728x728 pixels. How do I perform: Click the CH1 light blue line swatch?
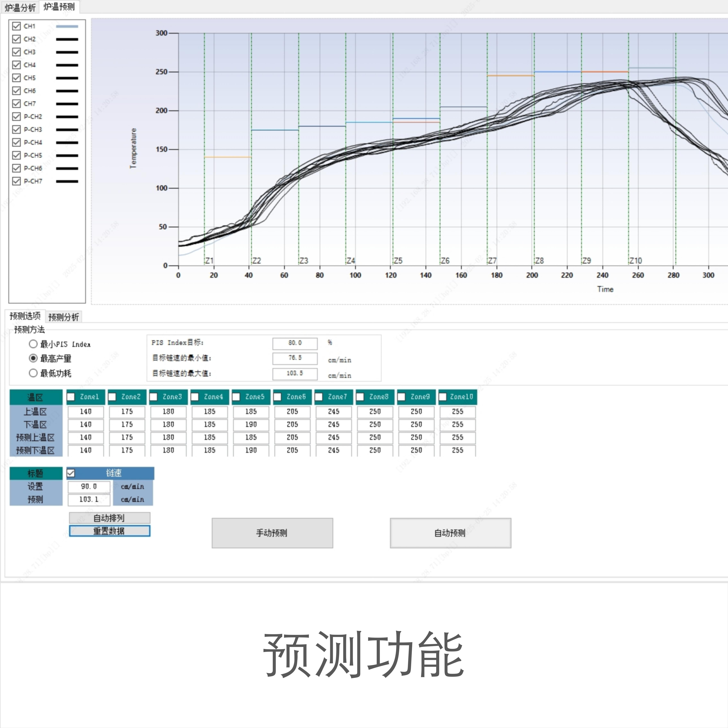67,26
